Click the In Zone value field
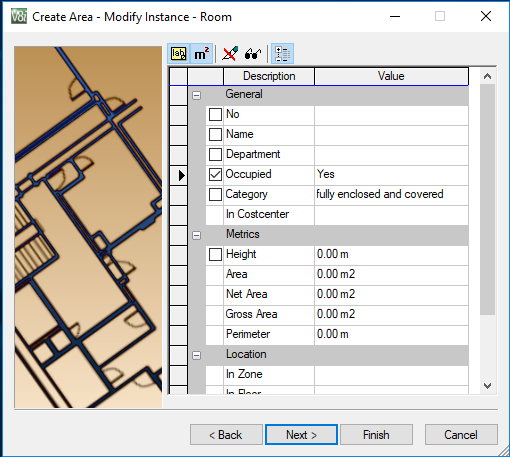The image size is (510, 457). pyautogui.click(x=391, y=376)
